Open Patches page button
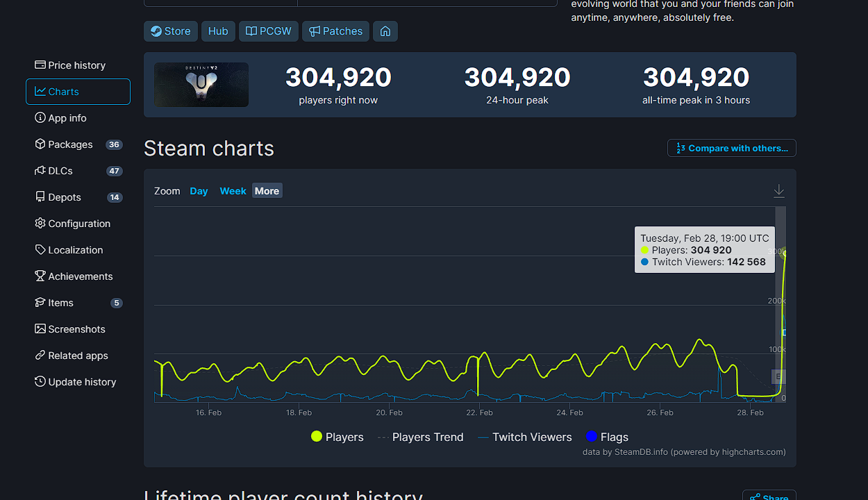 tap(335, 31)
